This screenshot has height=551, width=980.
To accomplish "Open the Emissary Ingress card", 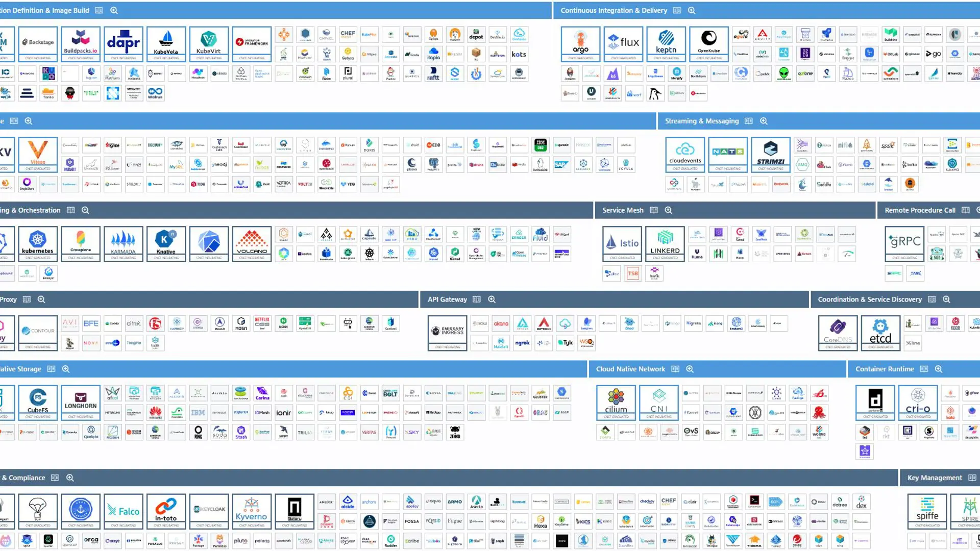I will pos(448,333).
